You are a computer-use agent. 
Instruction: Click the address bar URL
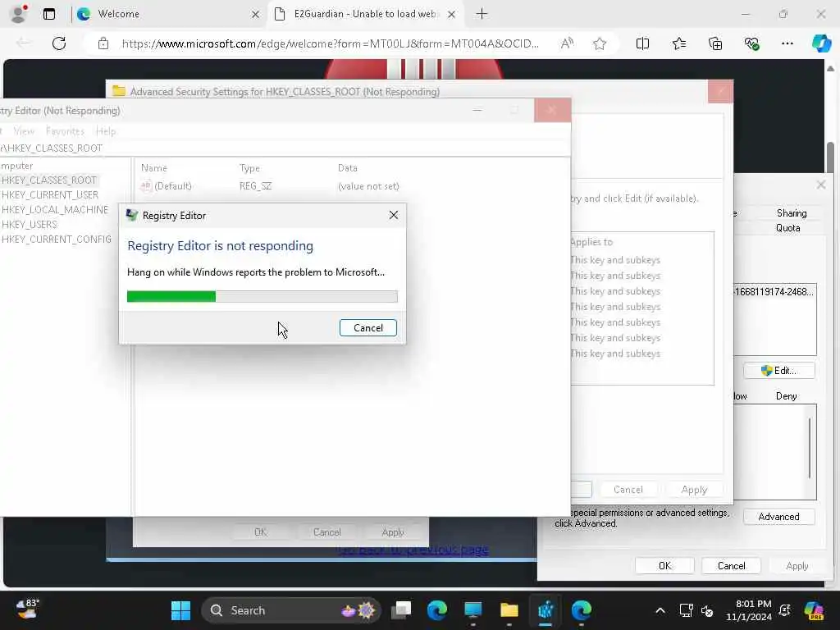pyautogui.click(x=330, y=43)
